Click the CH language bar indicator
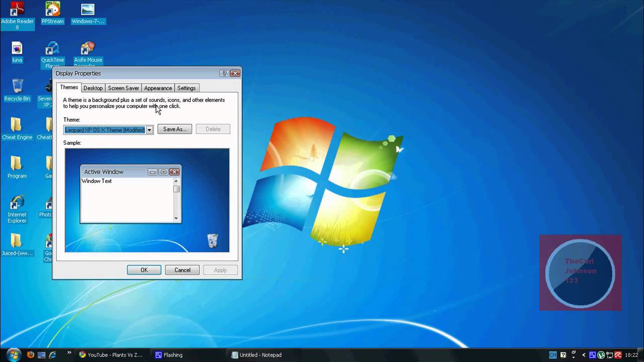644x362 pixels. tap(553, 355)
